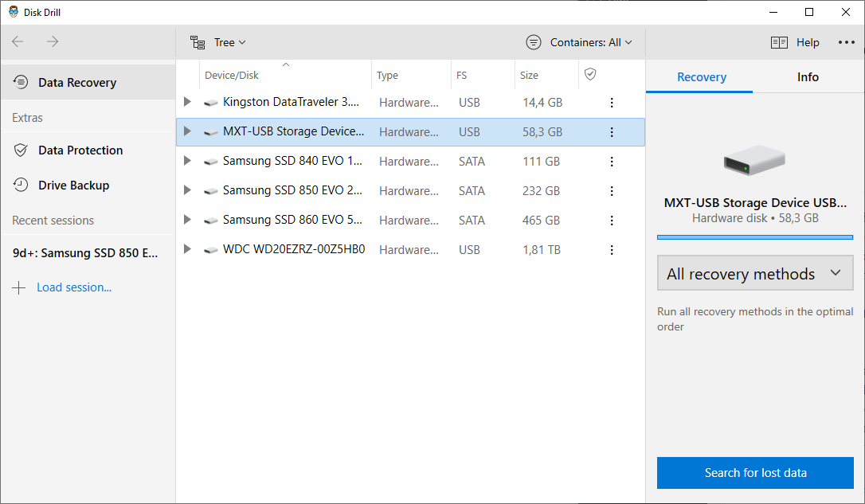865x504 pixels.
Task: Expand the Kingston DataTraveler row
Action: (187, 101)
